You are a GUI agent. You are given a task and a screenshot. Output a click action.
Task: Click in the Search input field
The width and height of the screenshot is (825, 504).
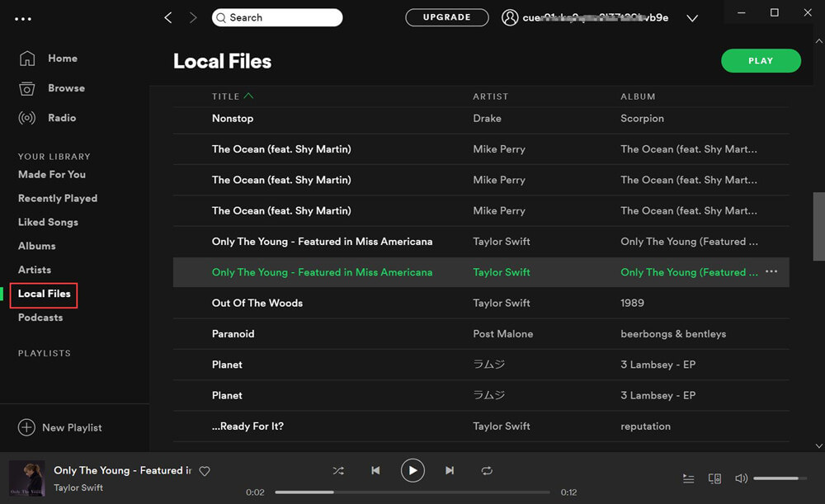277,18
